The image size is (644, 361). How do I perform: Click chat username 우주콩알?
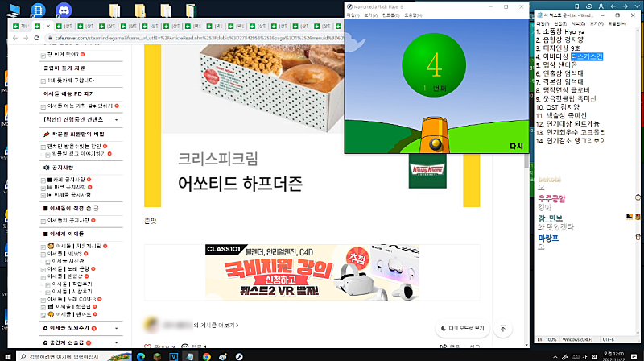coord(551,198)
